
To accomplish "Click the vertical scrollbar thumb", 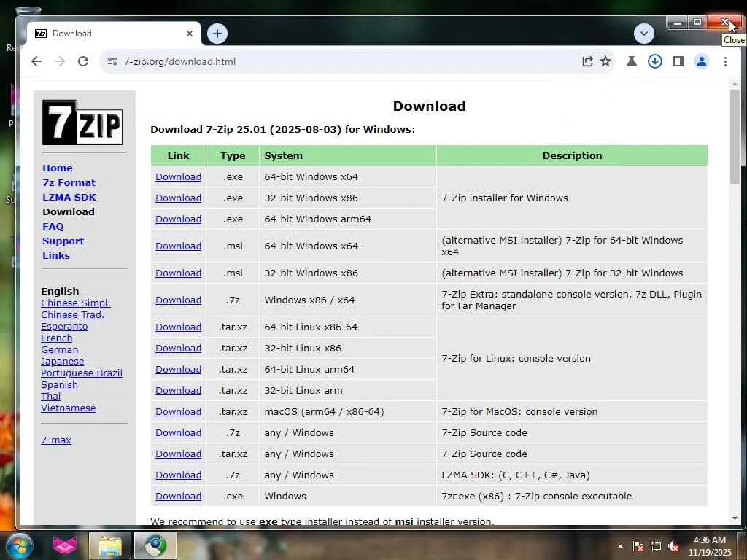I will pos(735,136).
